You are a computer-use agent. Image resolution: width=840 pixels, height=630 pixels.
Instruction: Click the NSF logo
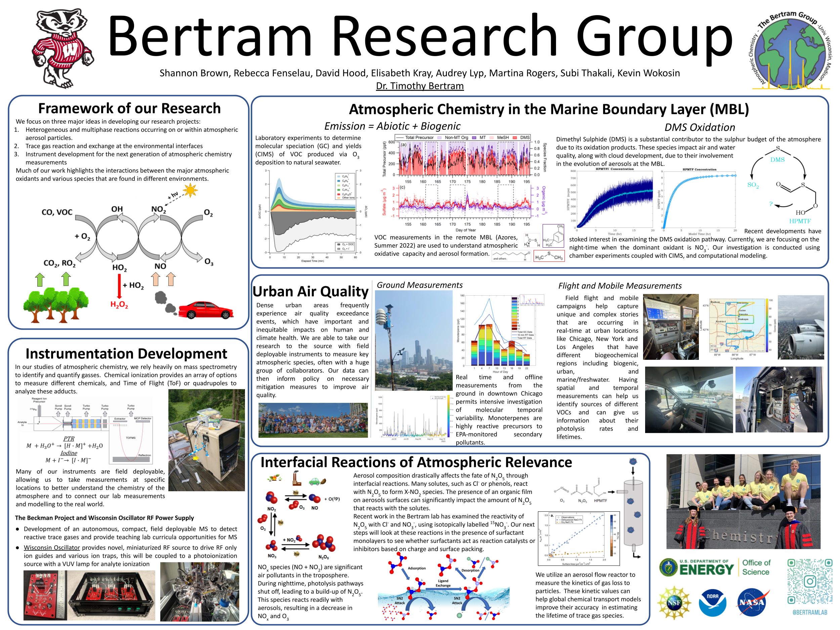pos(674,602)
